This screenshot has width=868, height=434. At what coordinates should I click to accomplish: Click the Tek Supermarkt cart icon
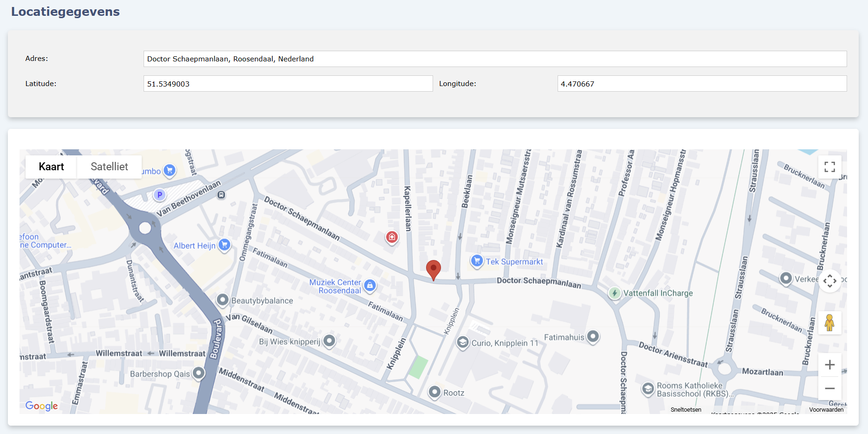[x=477, y=261]
